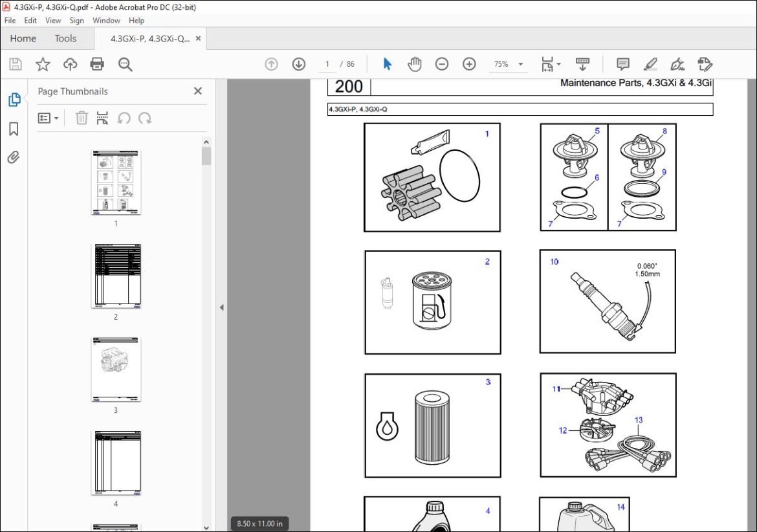Zoom in with the plus button
The image size is (757, 532).
pos(469,63)
